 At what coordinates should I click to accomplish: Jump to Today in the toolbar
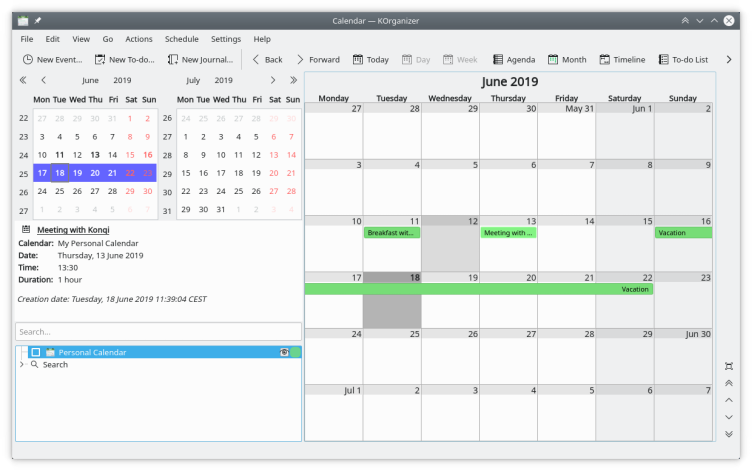(x=369, y=60)
